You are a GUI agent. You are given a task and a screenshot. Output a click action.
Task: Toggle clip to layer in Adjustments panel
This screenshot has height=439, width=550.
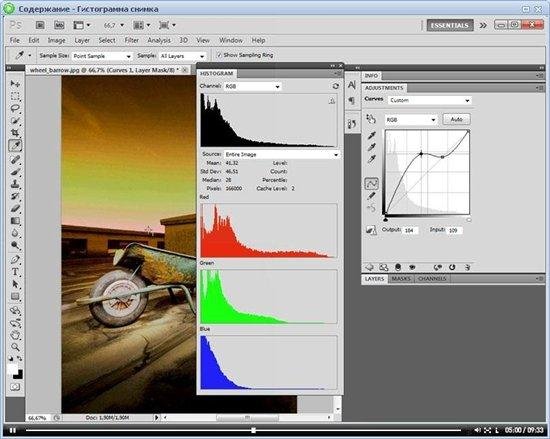pyautogui.click(x=398, y=268)
